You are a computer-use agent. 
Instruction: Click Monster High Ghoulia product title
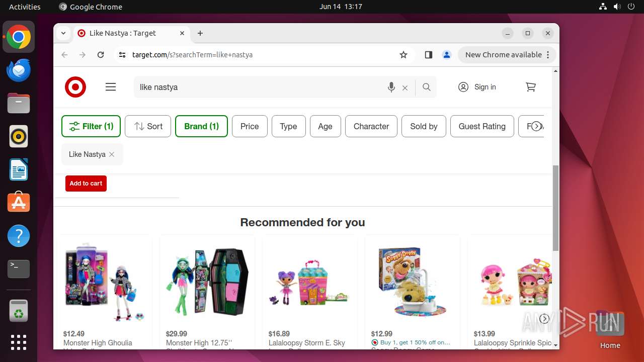pos(98,343)
